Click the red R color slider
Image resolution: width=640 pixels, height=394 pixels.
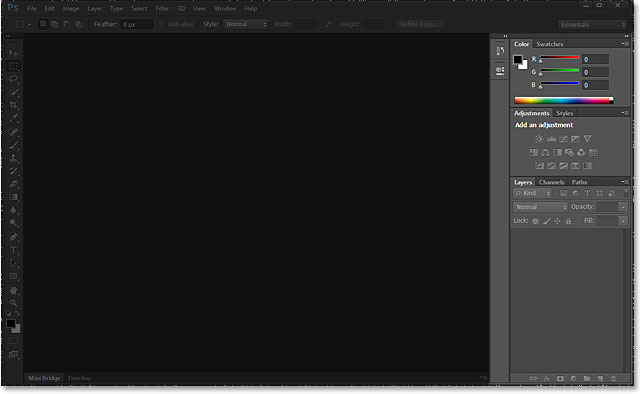[559, 58]
